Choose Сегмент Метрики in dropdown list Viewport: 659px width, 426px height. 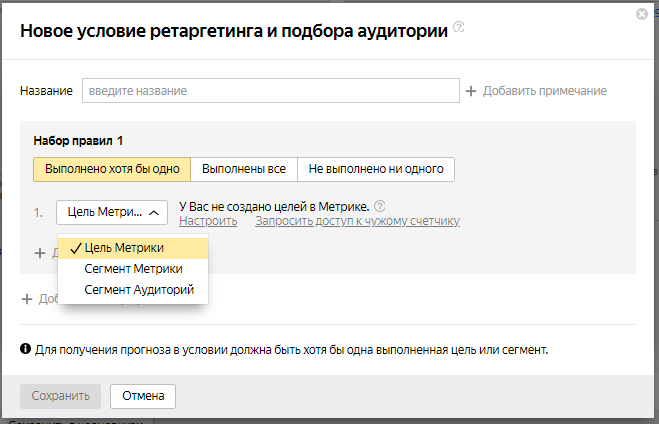(x=133, y=269)
